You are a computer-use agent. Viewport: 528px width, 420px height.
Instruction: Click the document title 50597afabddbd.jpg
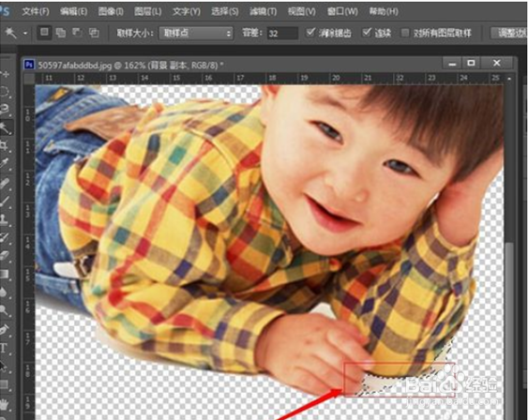coord(74,65)
